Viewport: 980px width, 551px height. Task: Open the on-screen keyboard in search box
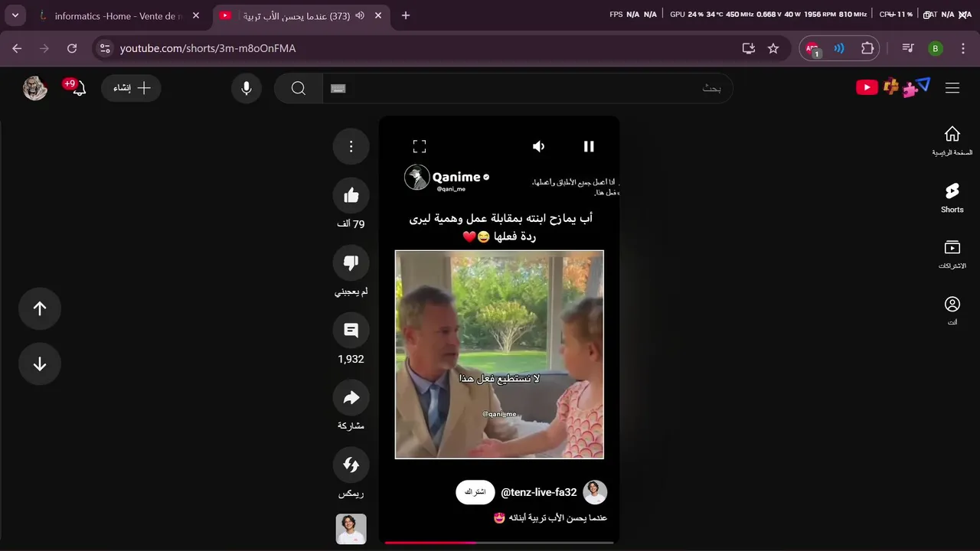point(338,88)
